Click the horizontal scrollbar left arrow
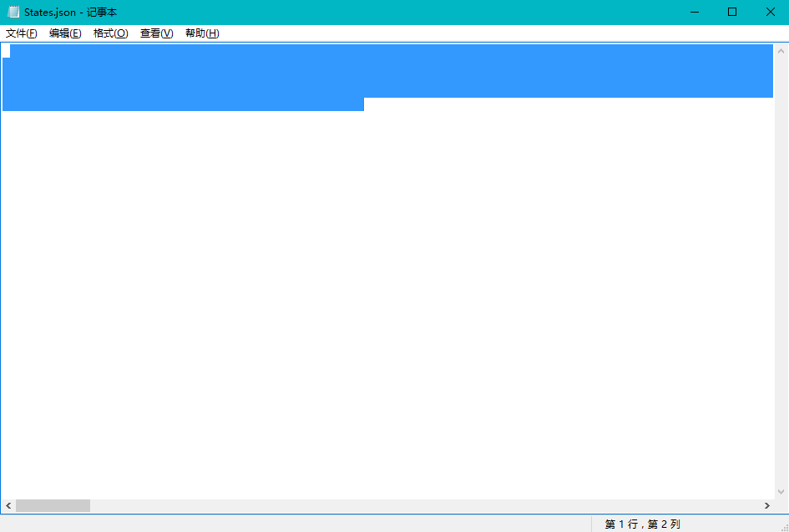The image size is (789, 532). pyautogui.click(x=8, y=506)
